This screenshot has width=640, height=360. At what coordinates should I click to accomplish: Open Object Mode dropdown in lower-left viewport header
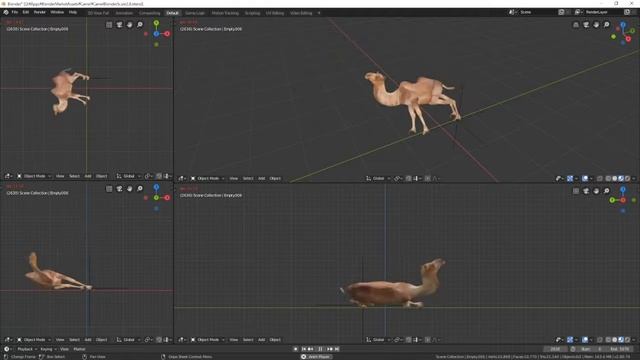[34, 340]
